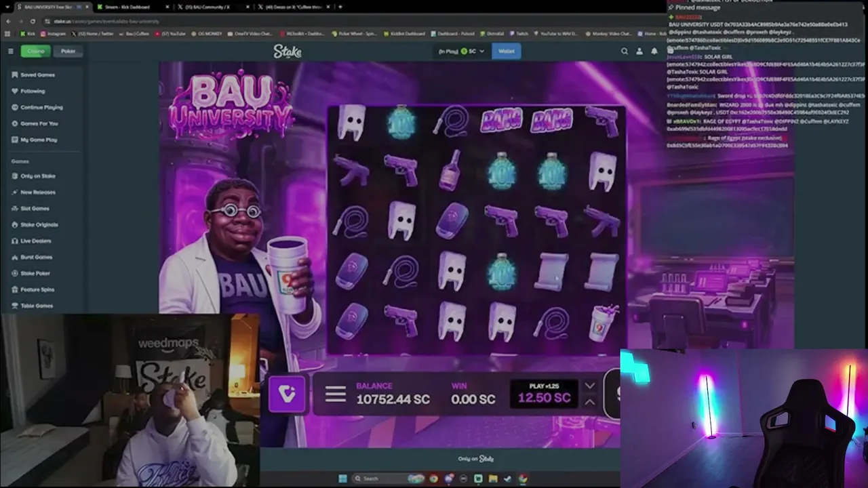Click the Only on Stake icon

[15, 176]
